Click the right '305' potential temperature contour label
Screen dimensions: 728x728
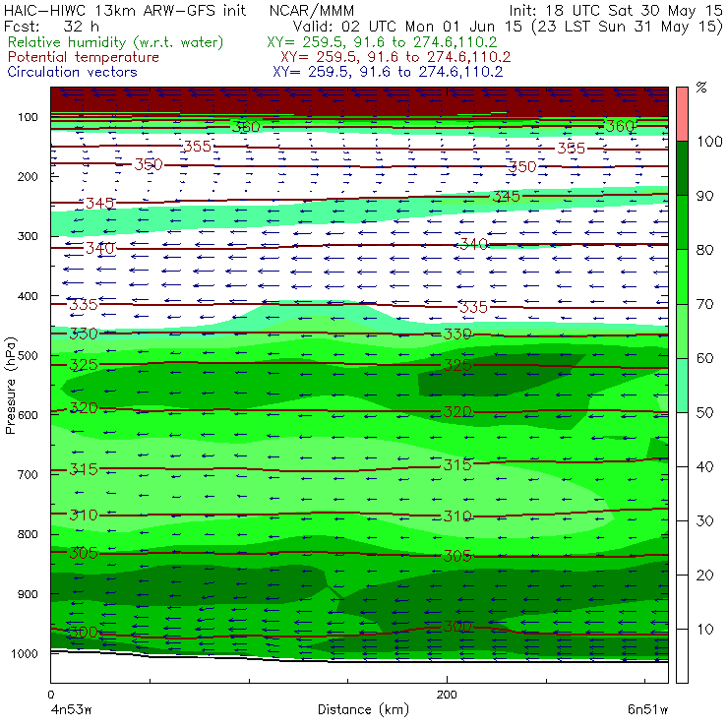(457, 556)
